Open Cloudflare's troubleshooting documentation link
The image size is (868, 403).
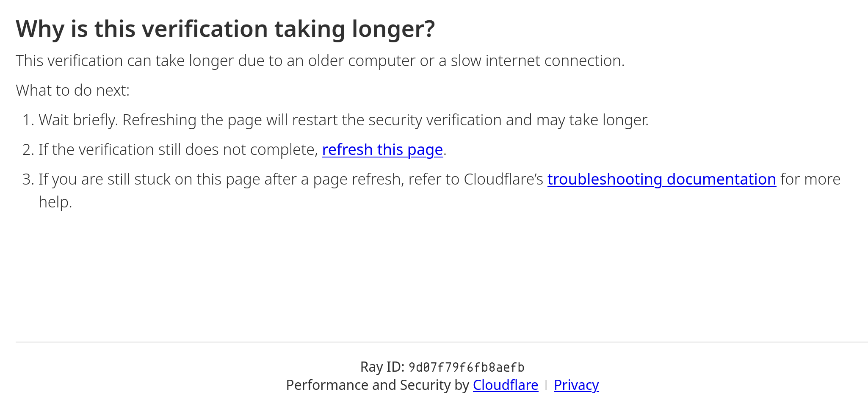661,179
